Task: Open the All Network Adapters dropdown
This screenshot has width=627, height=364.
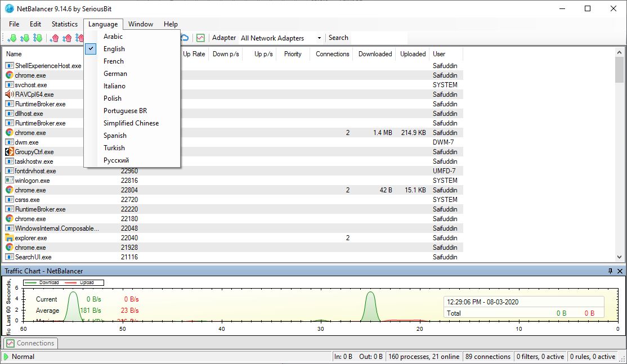Action: [x=319, y=38]
